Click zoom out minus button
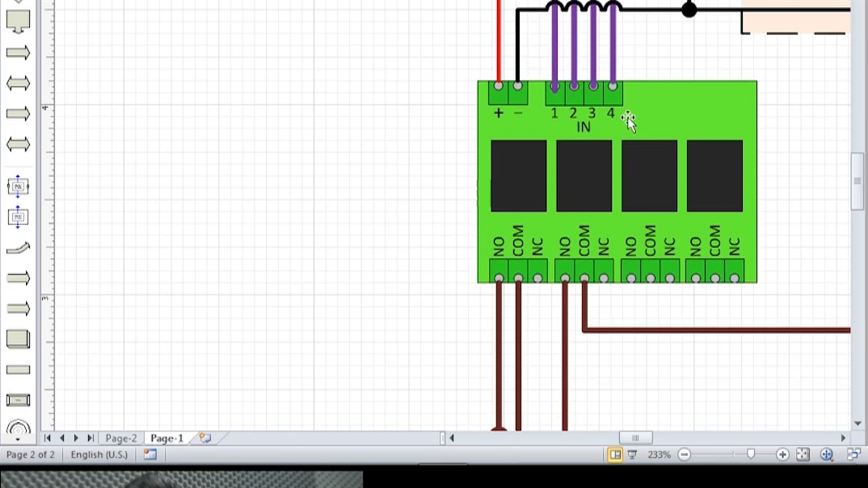Viewport: 868px width, 488px height. click(684, 455)
